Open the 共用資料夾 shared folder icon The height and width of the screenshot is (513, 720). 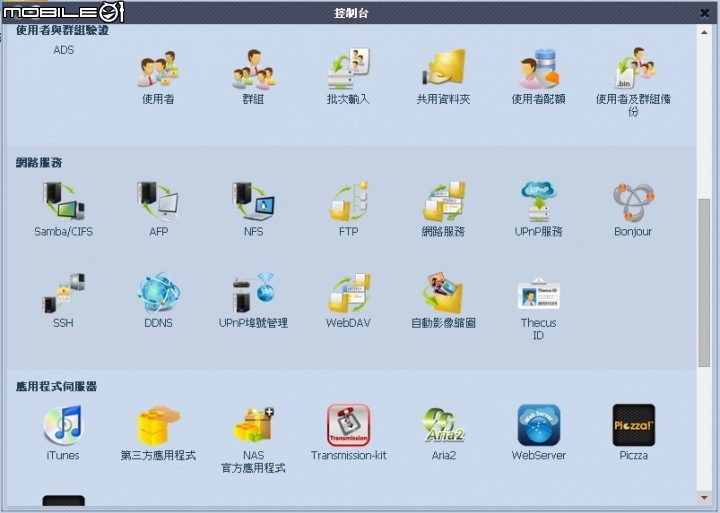[444, 68]
